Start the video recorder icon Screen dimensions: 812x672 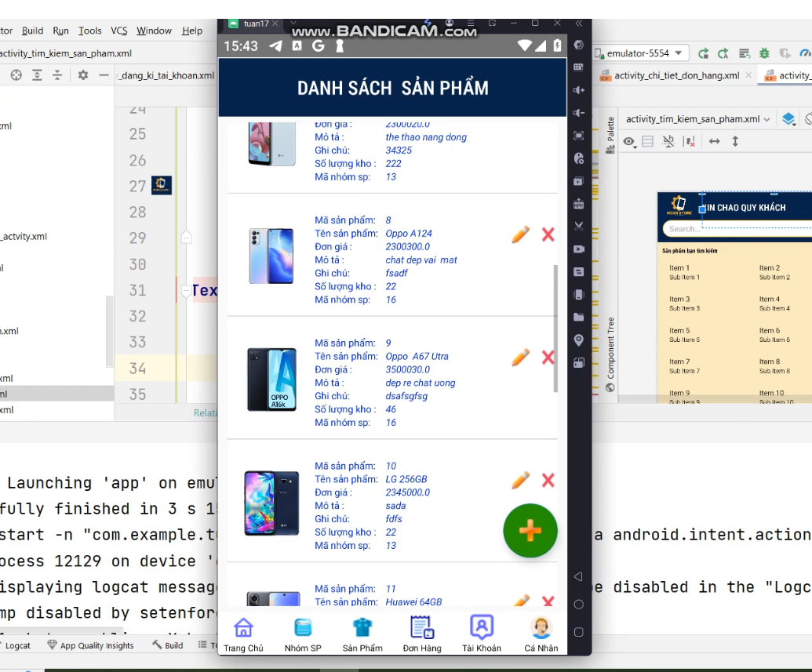pyautogui.click(x=579, y=249)
